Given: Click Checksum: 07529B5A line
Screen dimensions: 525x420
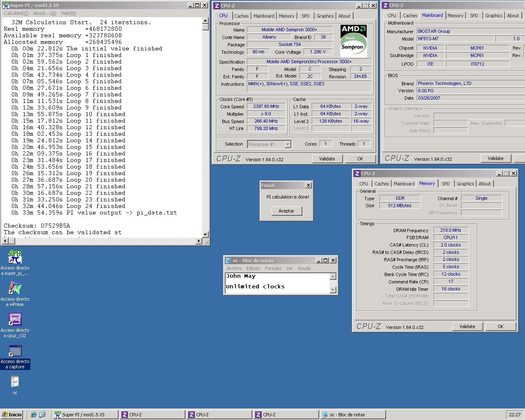Looking at the screenshot, I should pyautogui.click(x=37, y=226).
